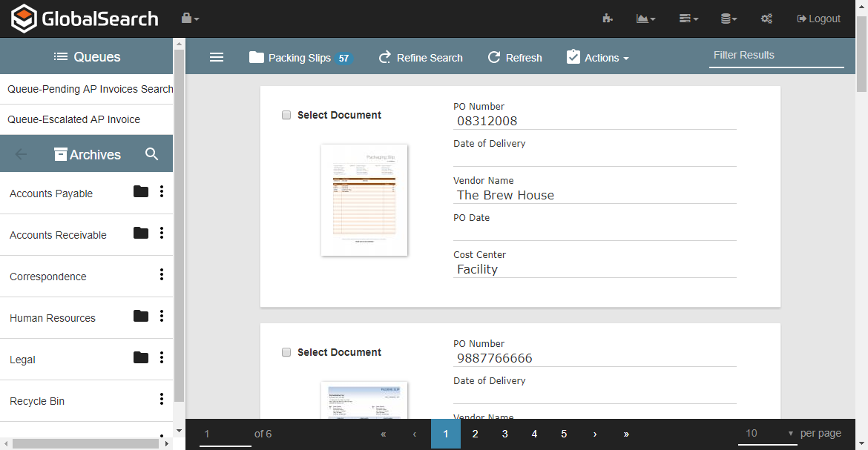The height and width of the screenshot is (450, 868).
Task: Check Select Document for PO 9887766666
Action: pyautogui.click(x=286, y=352)
